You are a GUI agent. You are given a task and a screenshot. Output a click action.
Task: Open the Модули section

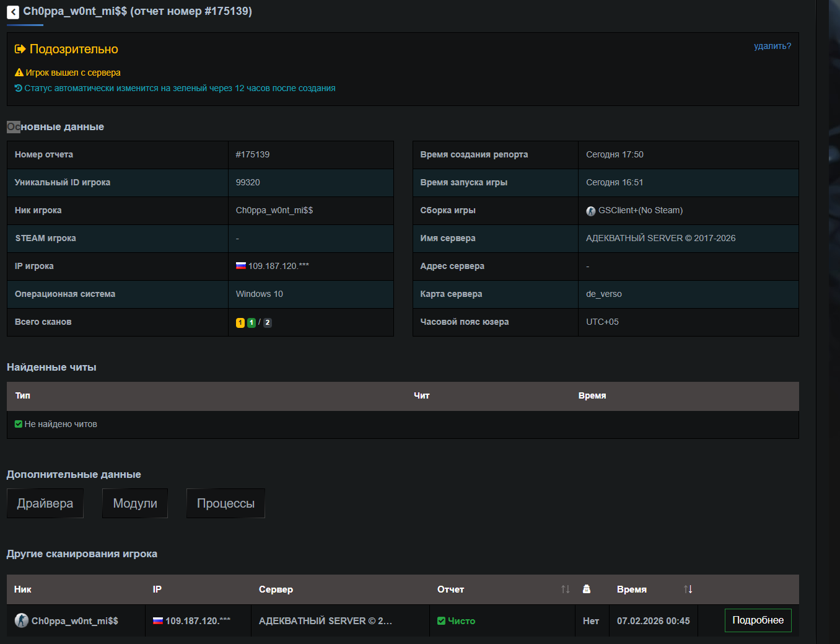pyautogui.click(x=135, y=503)
